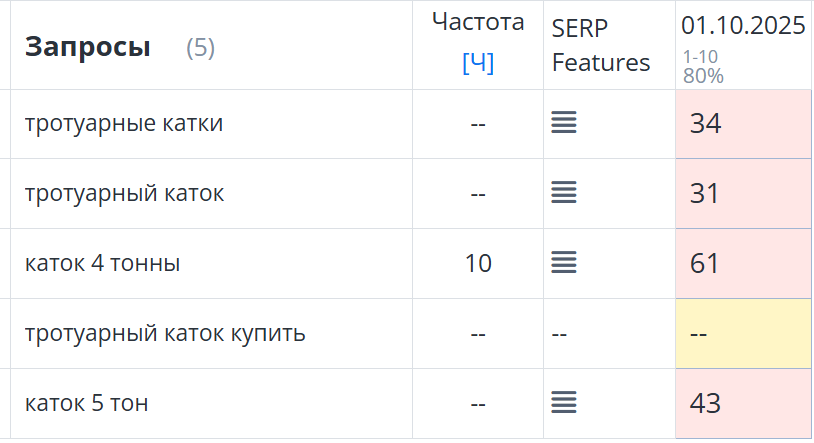Click the SERP Features column header
Screen dimensions: 814x443
(600, 44)
